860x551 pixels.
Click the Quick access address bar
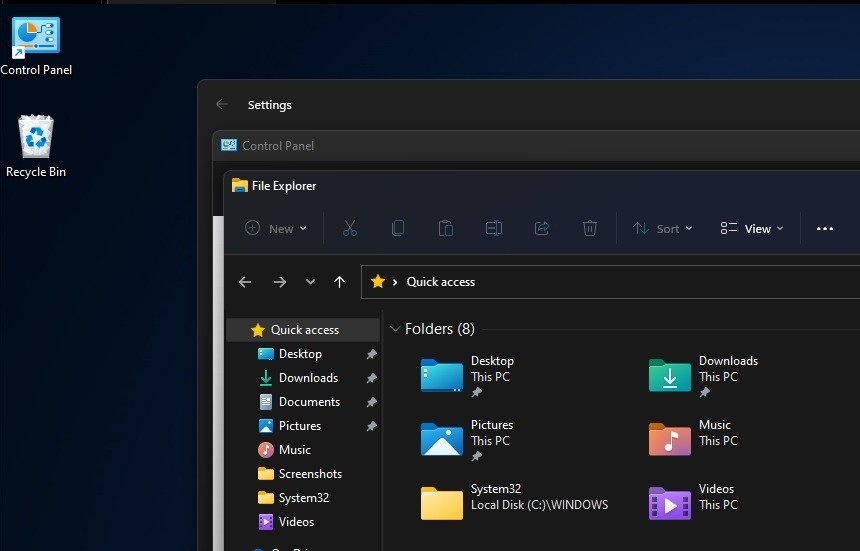600,282
